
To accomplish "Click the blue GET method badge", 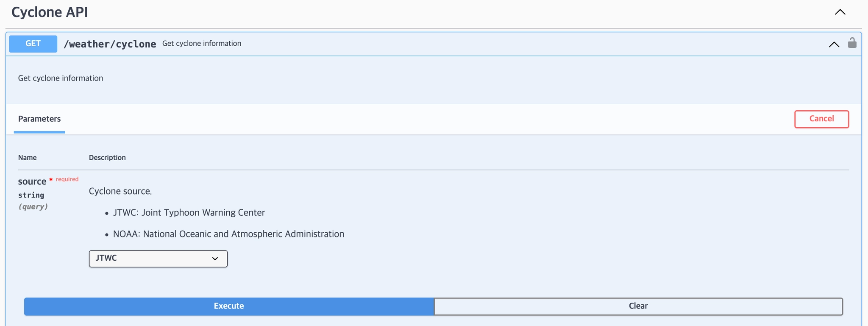I will click(33, 44).
